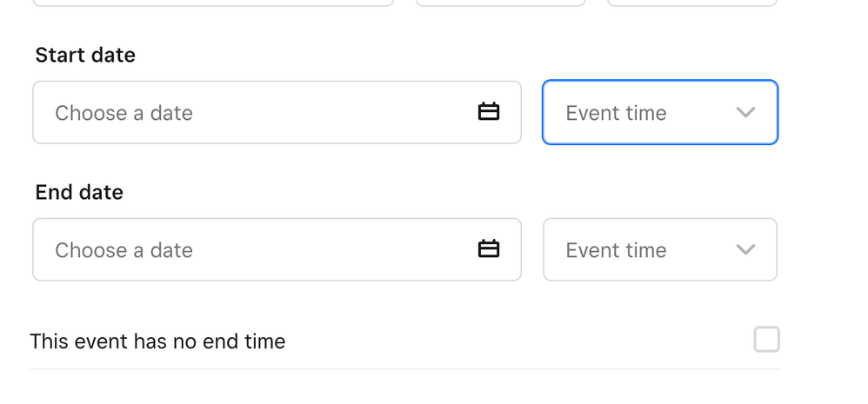The height and width of the screenshot is (404, 868).
Task: Open the End date calendar icon
Action: pos(489,249)
